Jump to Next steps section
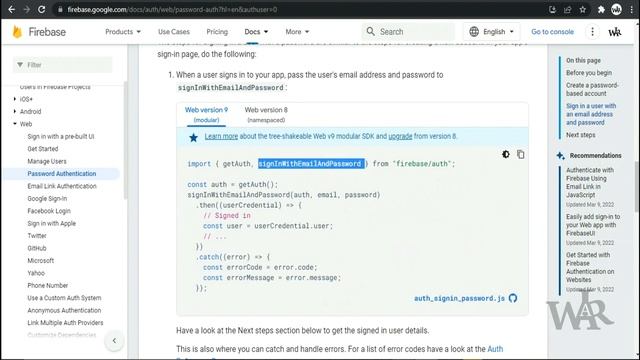This screenshot has width=640, height=360. pos(580,135)
